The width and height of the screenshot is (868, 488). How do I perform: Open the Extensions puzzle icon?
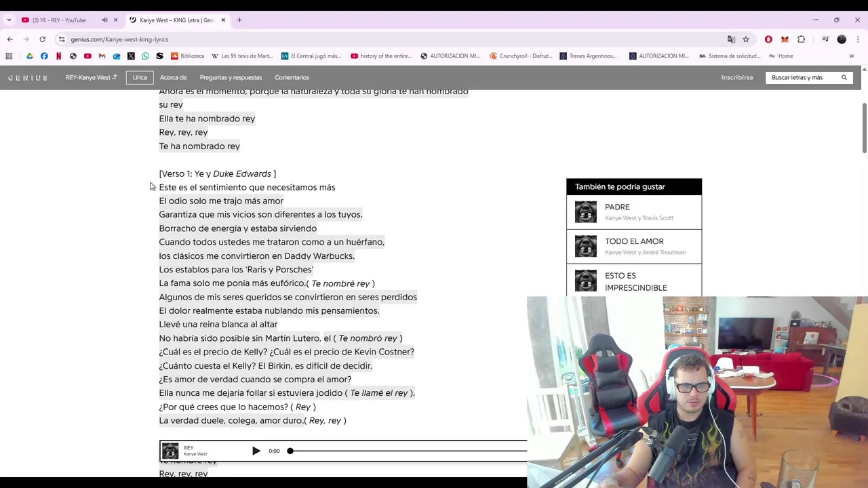pyautogui.click(x=802, y=39)
